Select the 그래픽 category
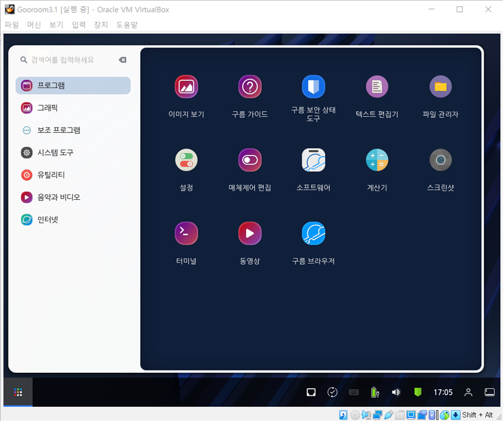The height and width of the screenshot is (422, 504). [x=73, y=108]
